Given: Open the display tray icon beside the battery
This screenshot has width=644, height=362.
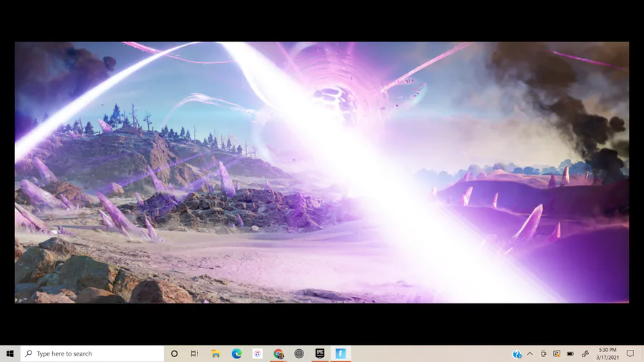Looking at the screenshot, I should 557,353.
